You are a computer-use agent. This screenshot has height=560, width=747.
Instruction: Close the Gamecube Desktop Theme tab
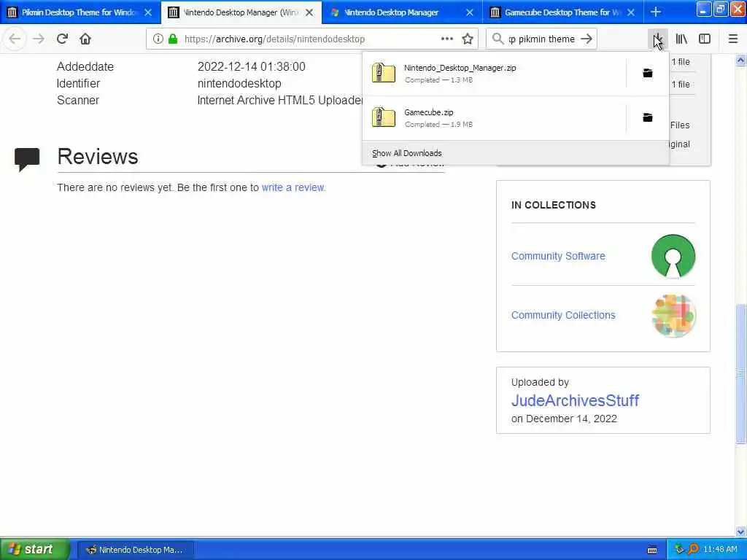631,12
